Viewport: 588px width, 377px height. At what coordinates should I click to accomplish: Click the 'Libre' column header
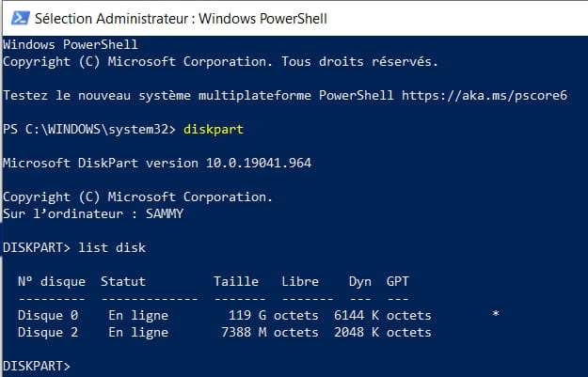pyautogui.click(x=300, y=281)
